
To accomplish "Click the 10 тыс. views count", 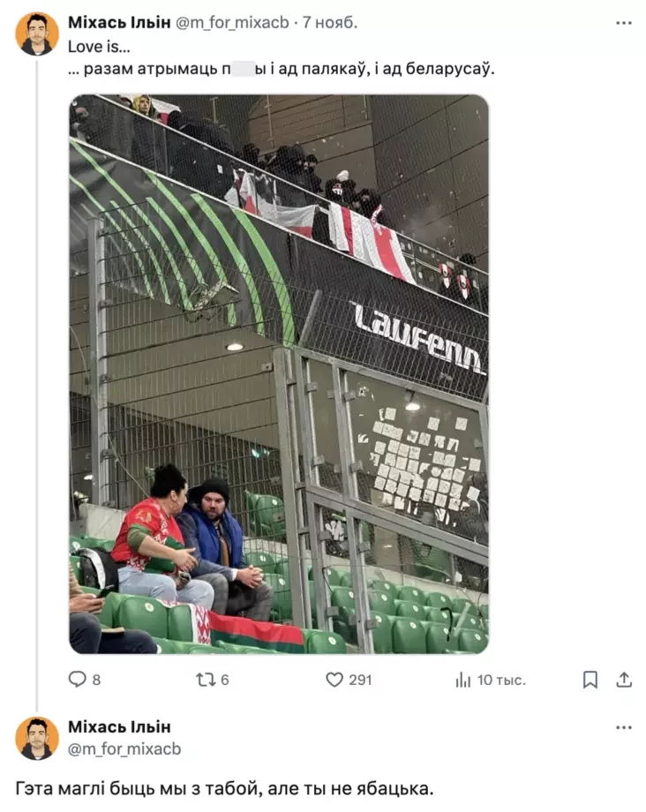I will click(x=501, y=680).
